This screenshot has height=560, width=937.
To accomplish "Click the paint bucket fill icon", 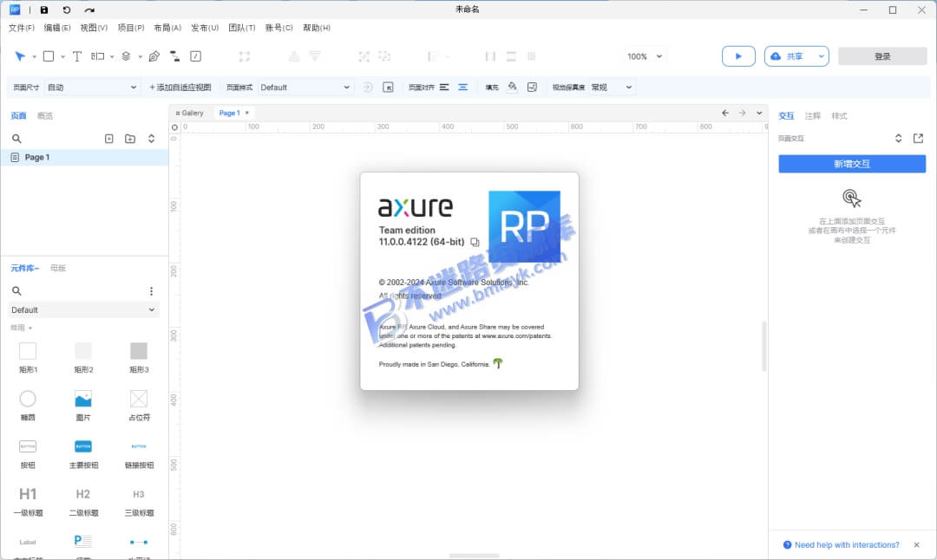I will pos(512,87).
